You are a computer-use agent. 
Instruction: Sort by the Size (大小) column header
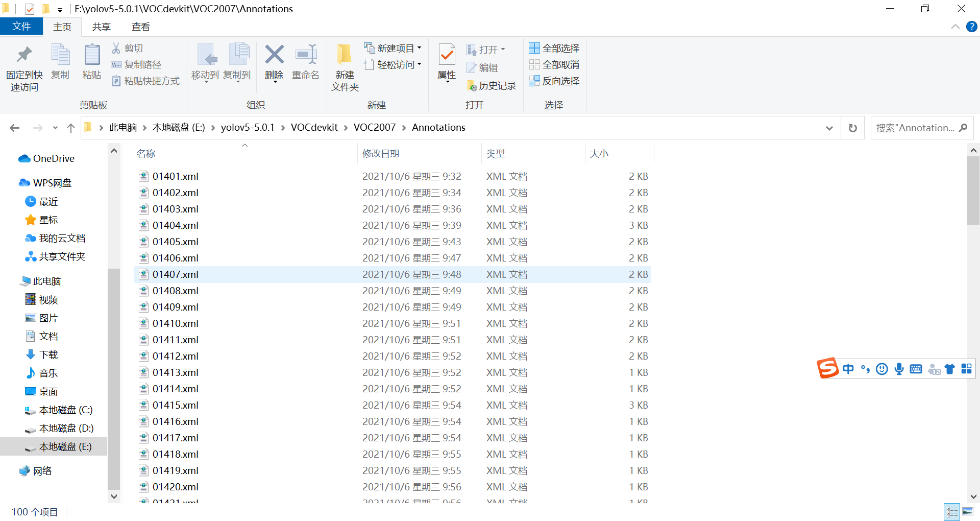coord(599,153)
